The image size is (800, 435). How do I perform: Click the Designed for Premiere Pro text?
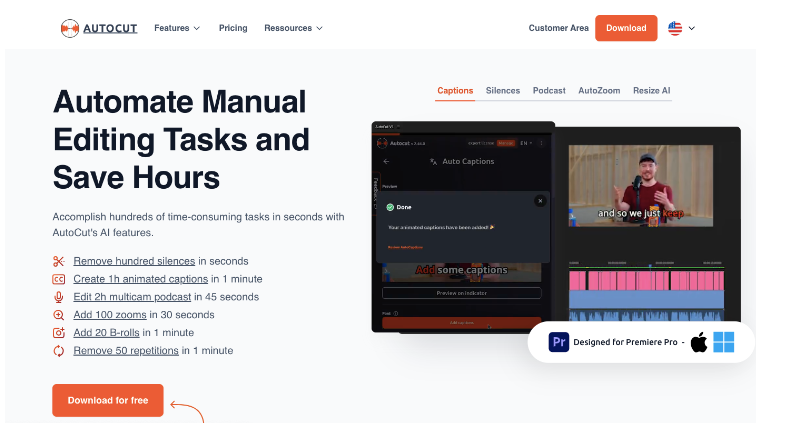tap(626, 342)
